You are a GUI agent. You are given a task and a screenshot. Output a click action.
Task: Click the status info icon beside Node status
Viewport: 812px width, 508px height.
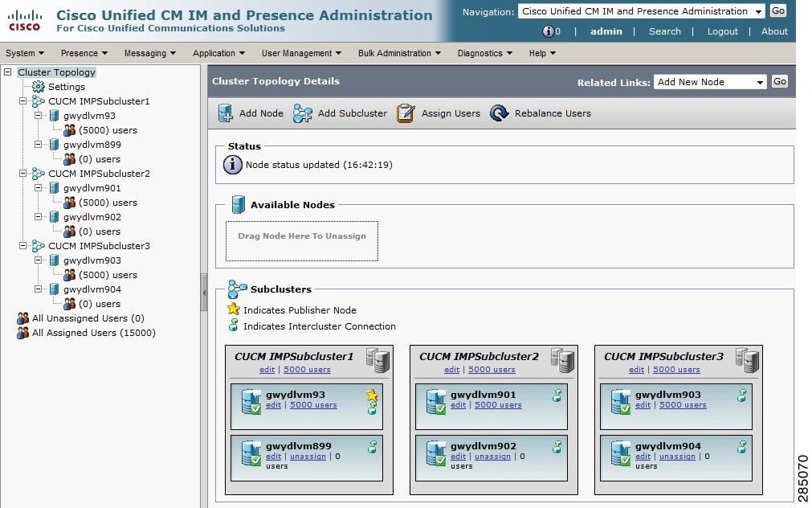[233, 165]
